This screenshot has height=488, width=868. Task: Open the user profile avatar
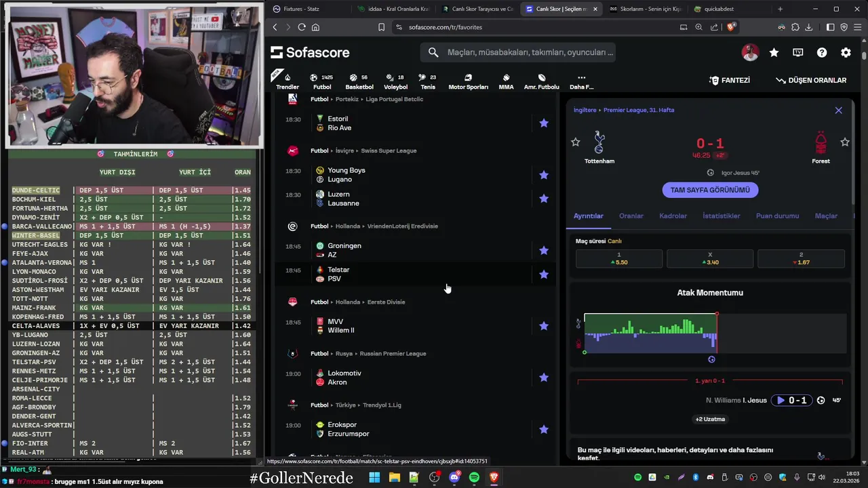[750, 52]
